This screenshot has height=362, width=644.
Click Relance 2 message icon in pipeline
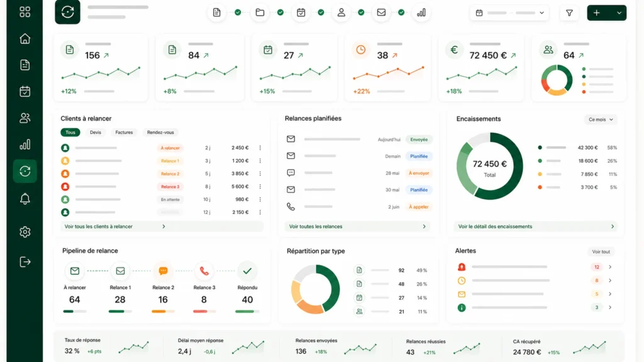click(163, 271)
